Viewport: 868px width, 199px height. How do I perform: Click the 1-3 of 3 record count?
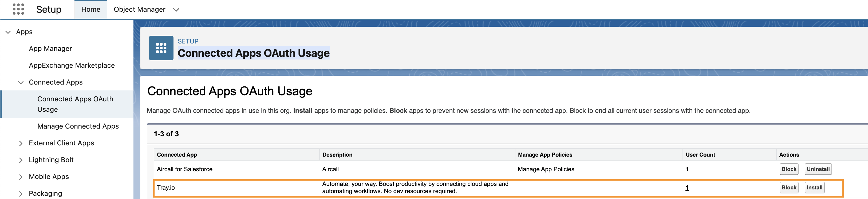[x=166, y=134]
